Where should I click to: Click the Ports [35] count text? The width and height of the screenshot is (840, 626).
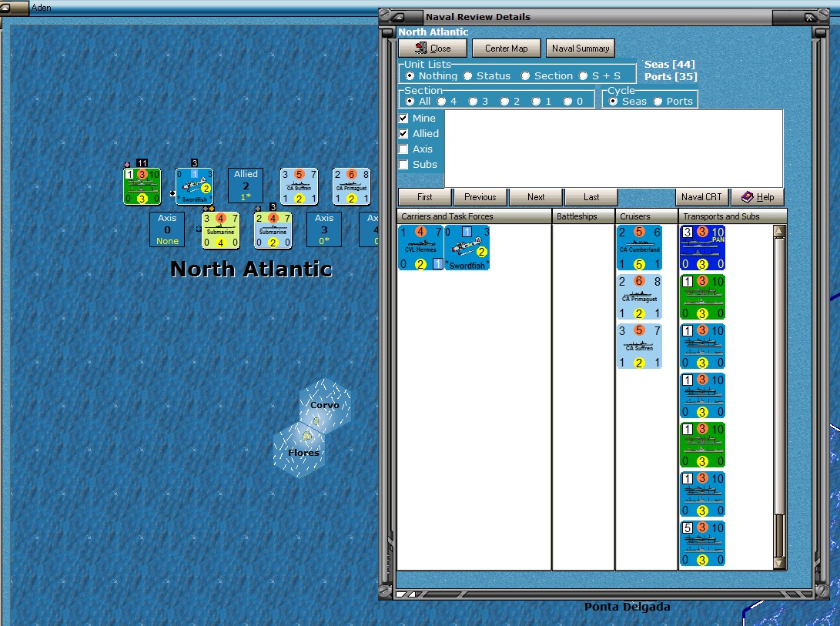(671, 77)
